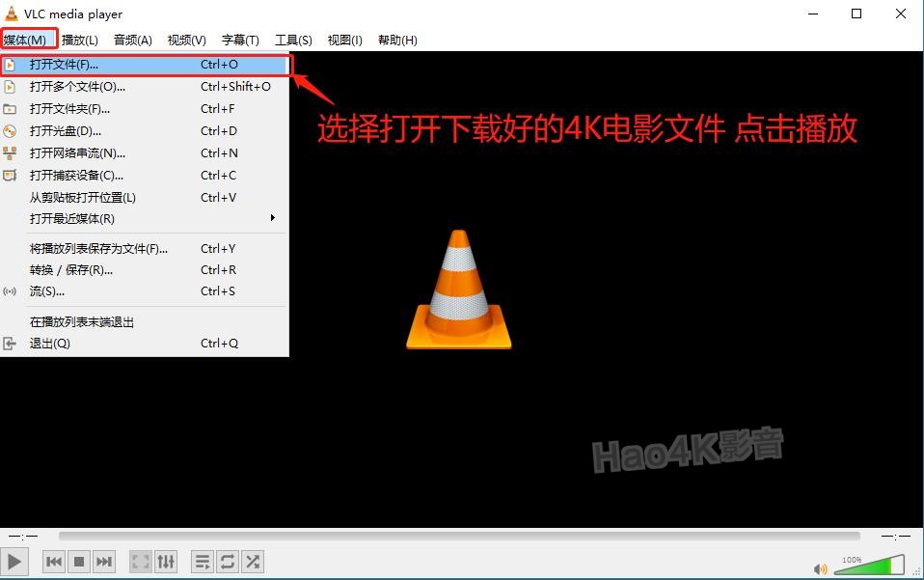Click the open file icon beside 打开文件(F)

[x=10, y=65]
